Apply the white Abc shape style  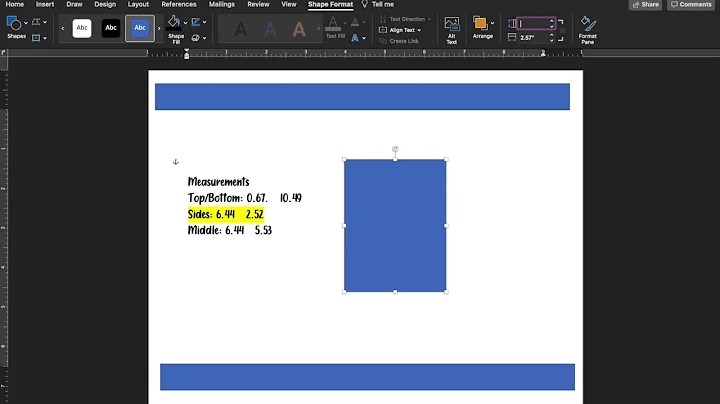(82, 28)
